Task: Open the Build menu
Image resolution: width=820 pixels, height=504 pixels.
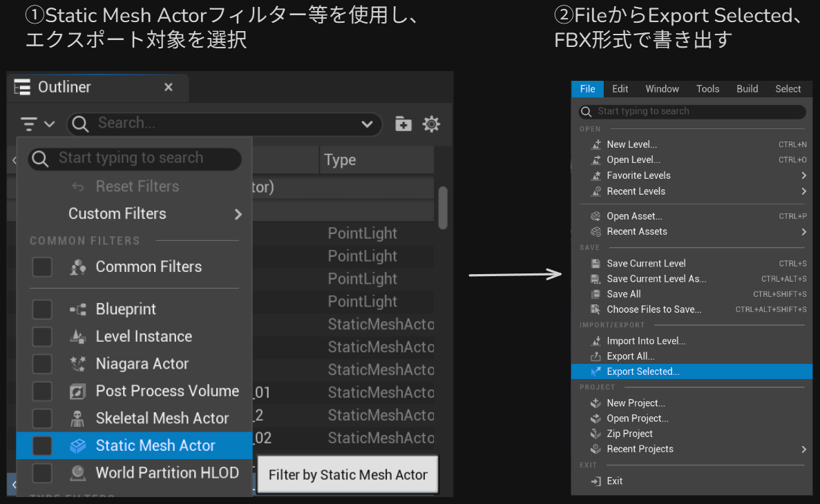Action: coord(747,89)
